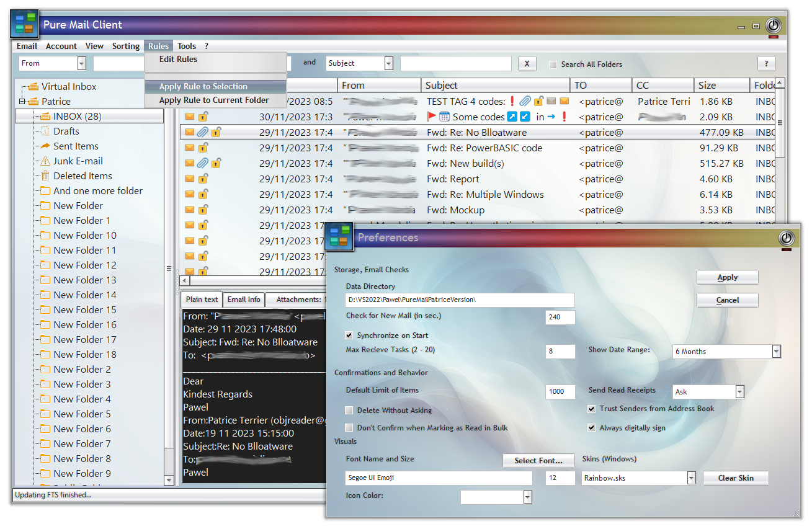Click the Deleted Items trash icon

[x=45, y=176]
